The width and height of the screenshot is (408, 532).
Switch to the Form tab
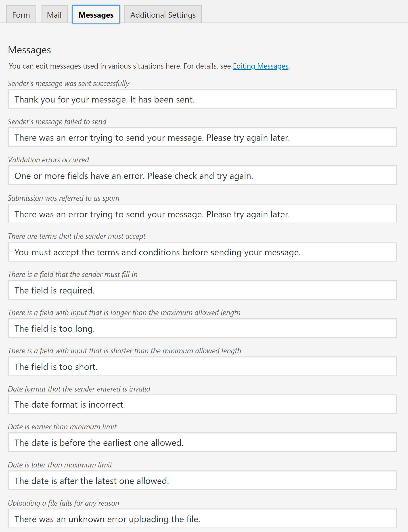tap(21, 14)
